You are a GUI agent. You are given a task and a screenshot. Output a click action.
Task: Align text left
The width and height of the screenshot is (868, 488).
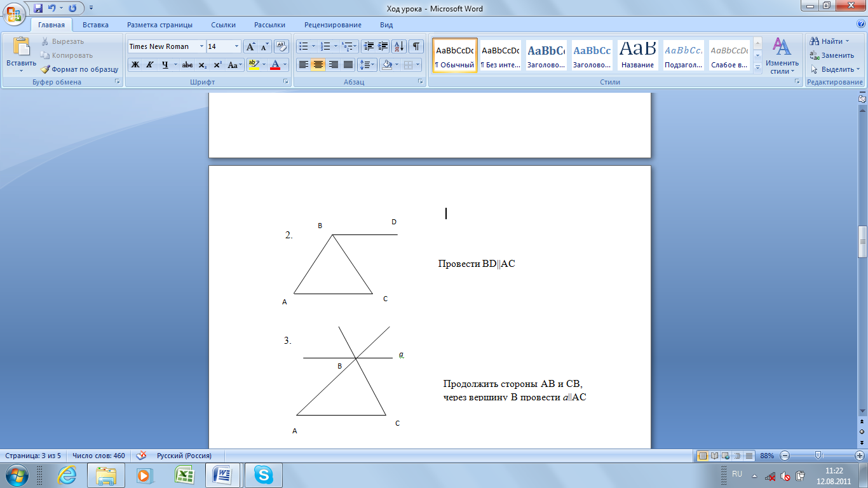click(304, 65)
